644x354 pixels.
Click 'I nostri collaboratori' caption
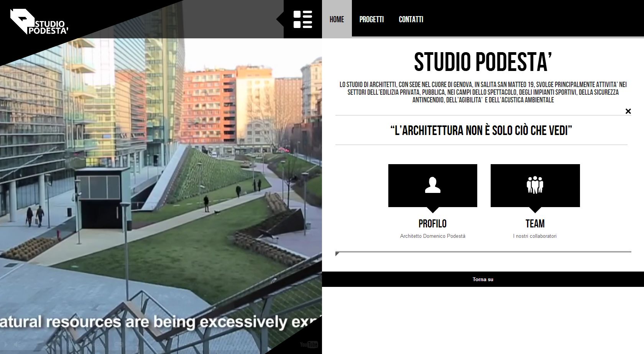pyautogui.click(x=535, y=236)
